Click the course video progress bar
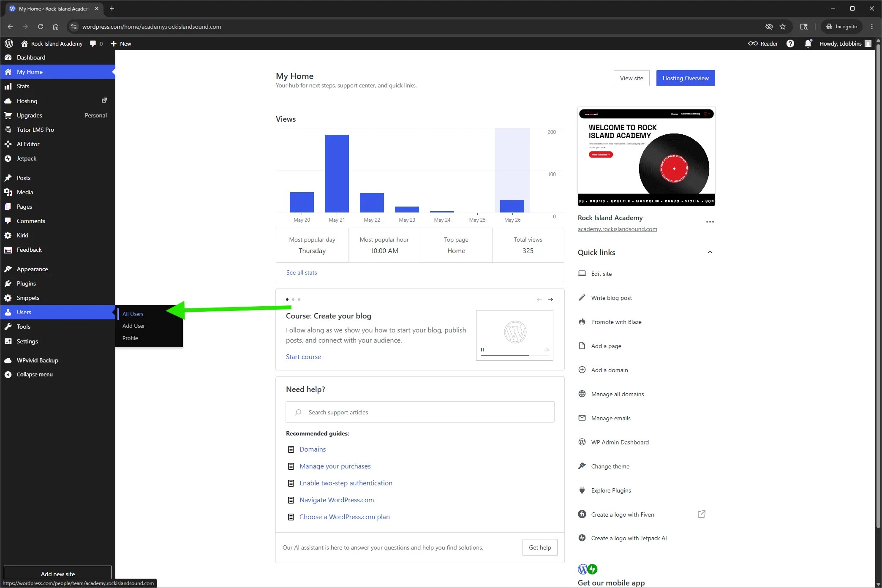 515,355
